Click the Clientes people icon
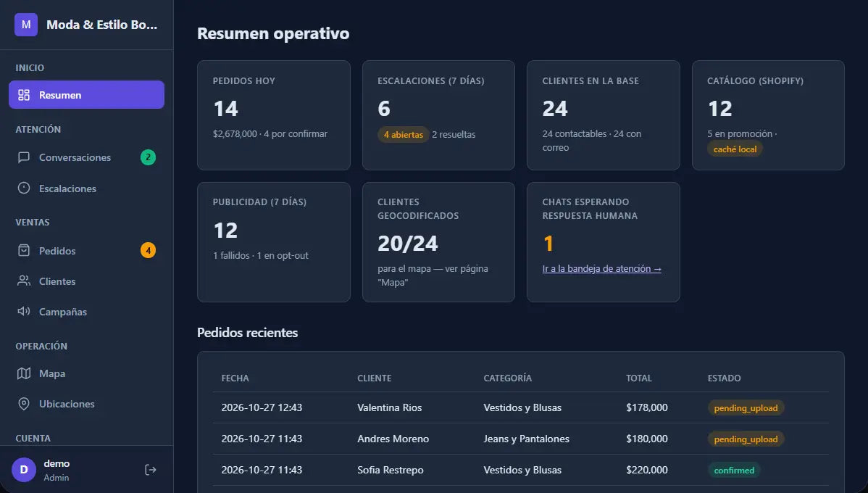Screen dimensions: 868x493 point(24,281)
